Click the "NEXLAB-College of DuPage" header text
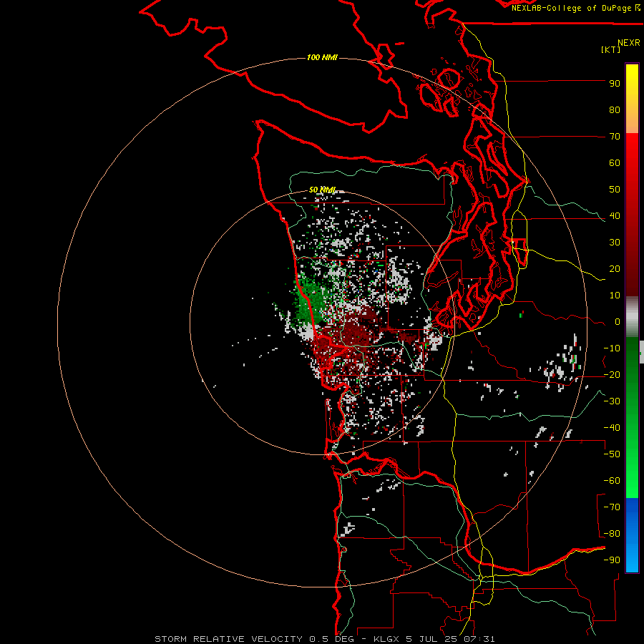 tap(571, 8)
